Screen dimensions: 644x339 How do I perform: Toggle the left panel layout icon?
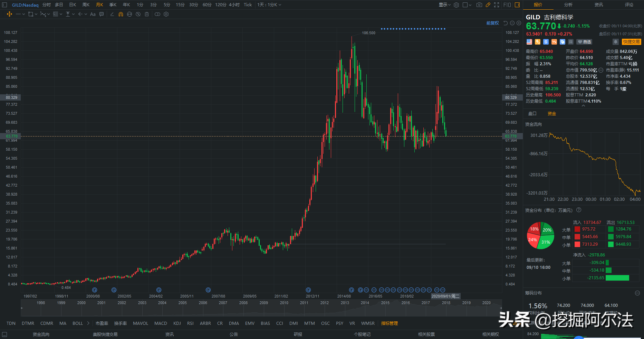[x=4, y=5]
